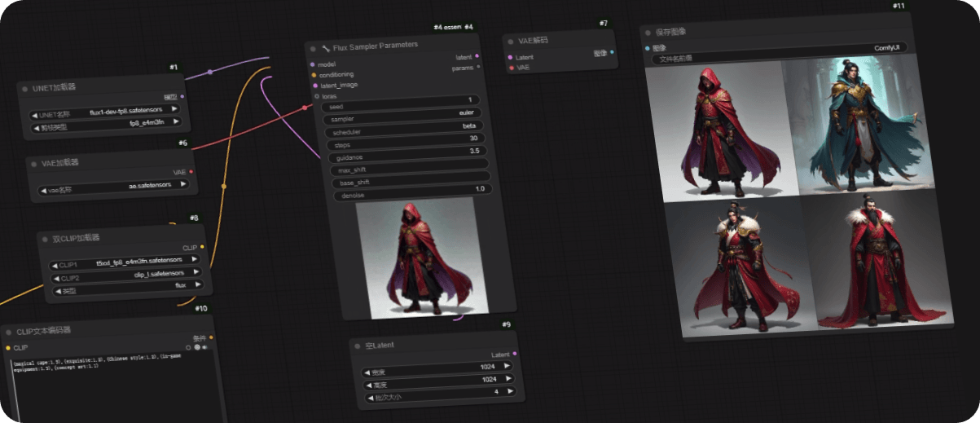Increase 宽度 value with right arrow
Screen dimensions: 980x423
pos(508,366)
